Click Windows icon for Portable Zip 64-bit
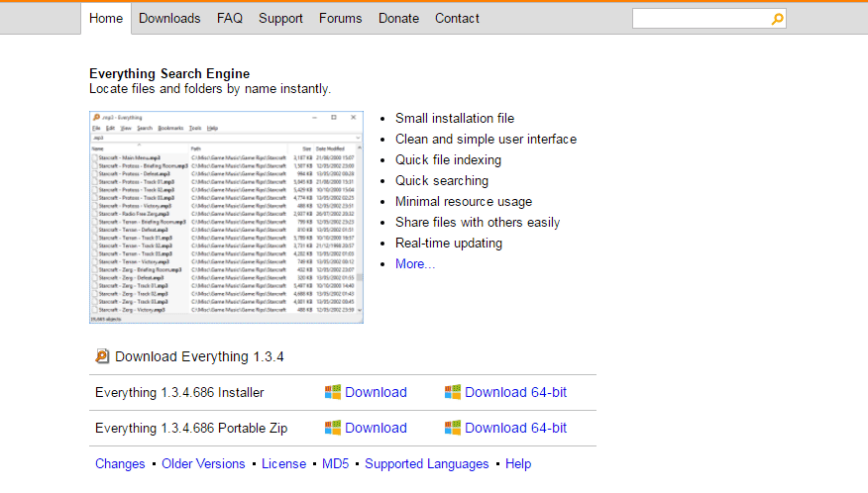This screenshot has height=493, width=868. [x=453, y=428]
